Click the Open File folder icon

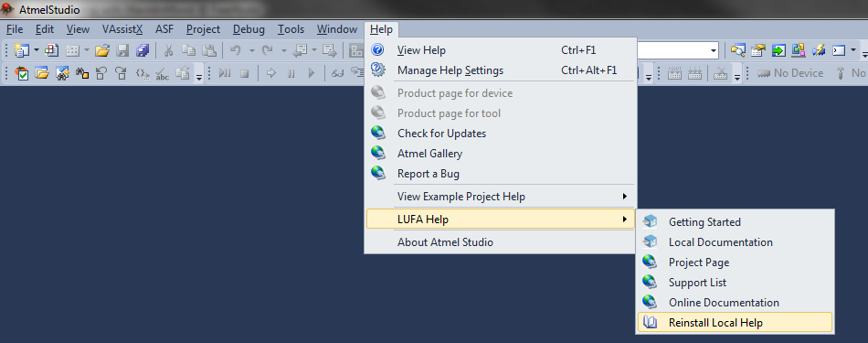[x=101, y=50]
